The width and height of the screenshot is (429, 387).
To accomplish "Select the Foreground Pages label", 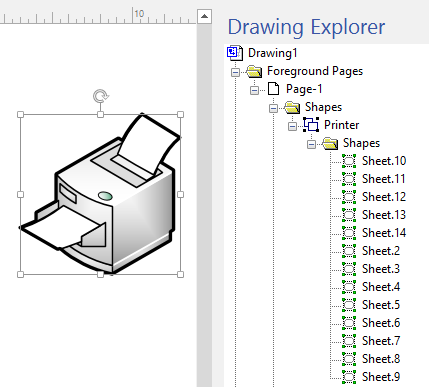I will (x=315, y=71).
